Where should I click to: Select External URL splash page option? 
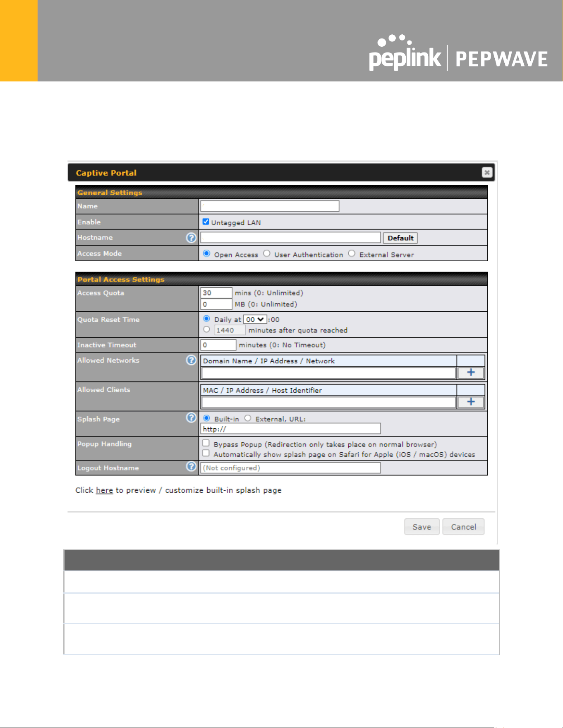247,418
